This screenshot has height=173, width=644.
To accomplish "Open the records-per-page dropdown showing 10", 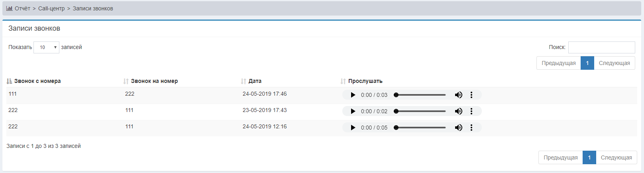I will coord(46,47).
